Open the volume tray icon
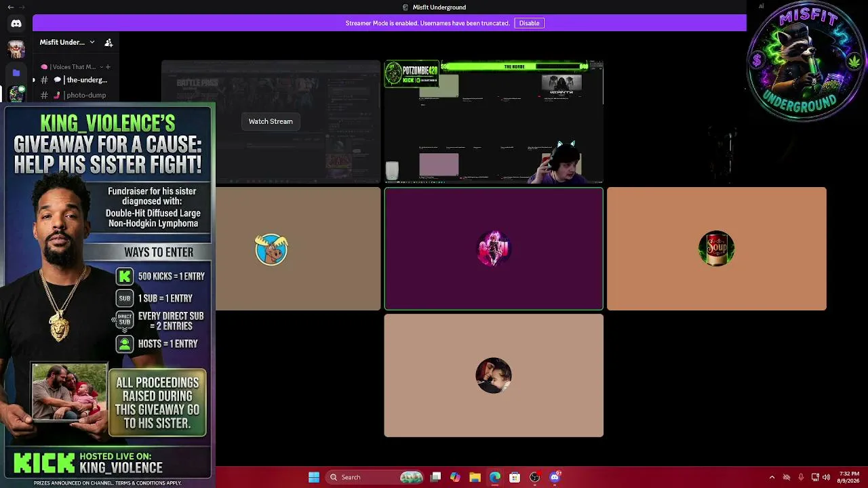 (x=826, y=477)
